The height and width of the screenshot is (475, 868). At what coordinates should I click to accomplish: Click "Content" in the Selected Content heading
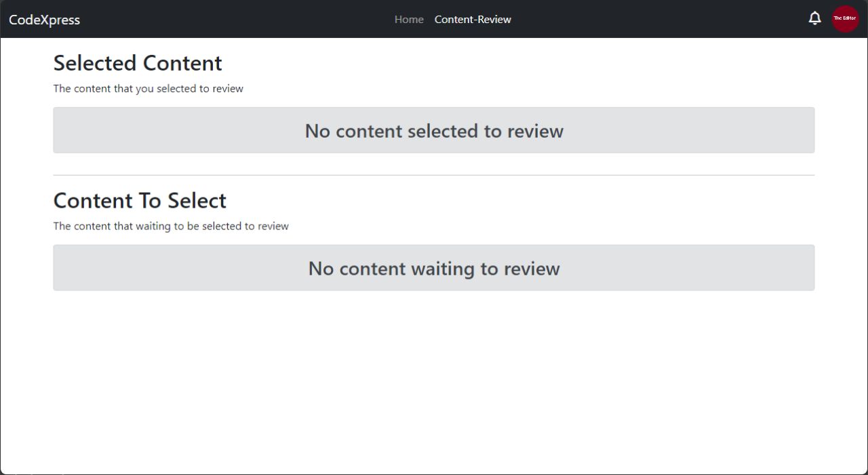coord(182,63)
